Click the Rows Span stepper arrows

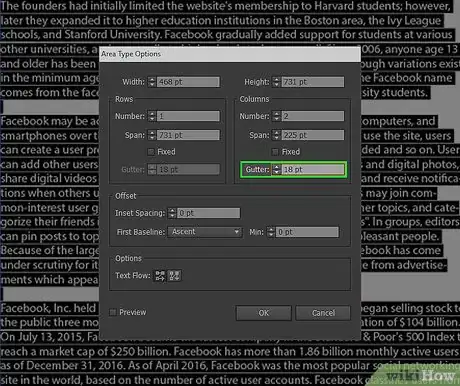tap(152, 135)
